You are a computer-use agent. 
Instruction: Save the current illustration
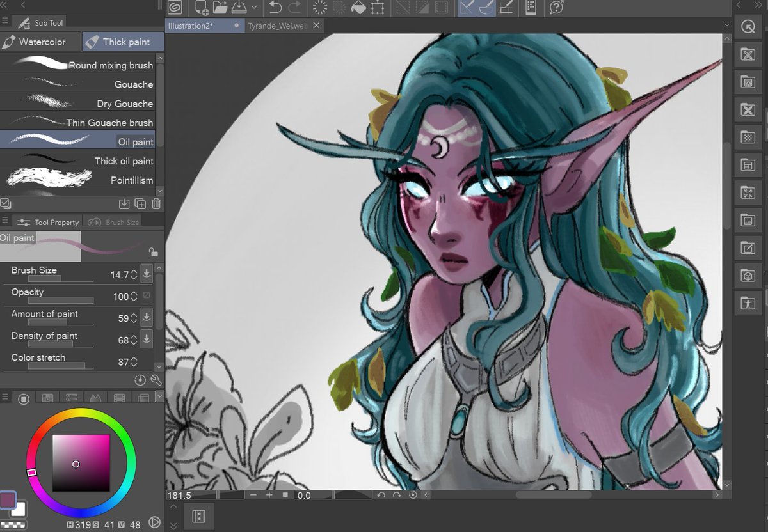(239, 8)
